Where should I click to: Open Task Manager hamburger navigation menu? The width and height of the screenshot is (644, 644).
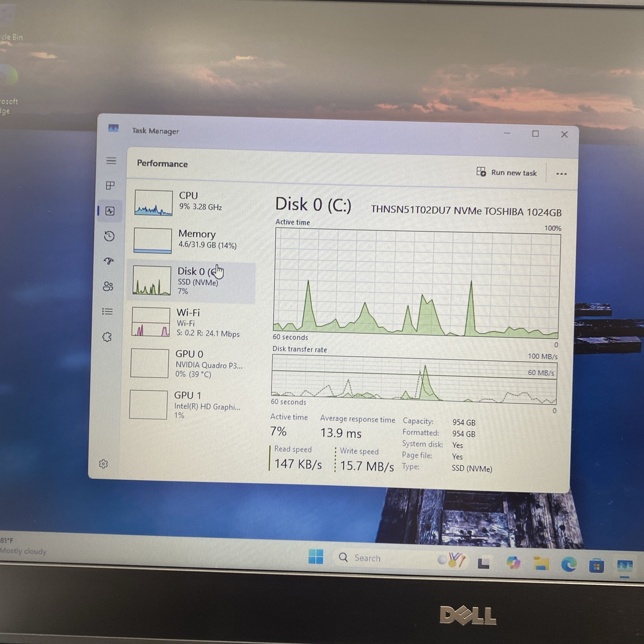[111, 161]
